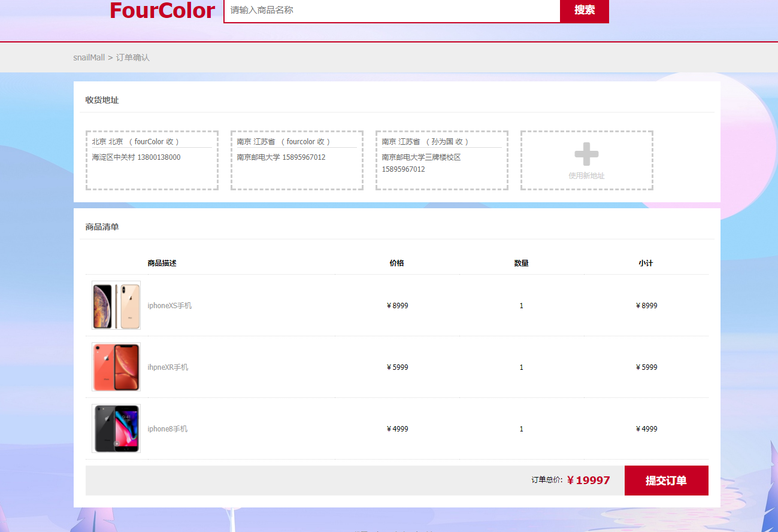This screenshot has height=532, width=778.
Task: Click the 价格 column header
Action: (x=396, y=263)
